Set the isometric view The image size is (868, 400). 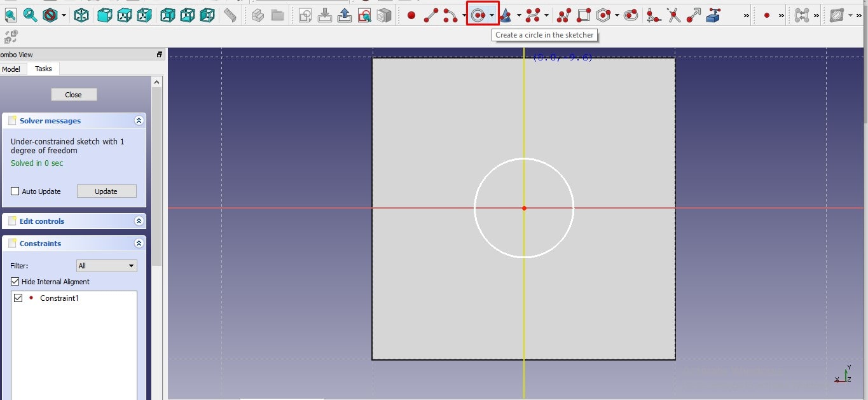click(81, 15)
